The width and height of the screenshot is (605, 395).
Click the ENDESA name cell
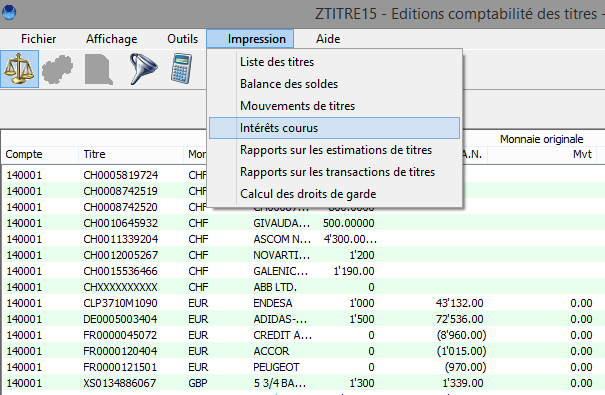[273, 303]
